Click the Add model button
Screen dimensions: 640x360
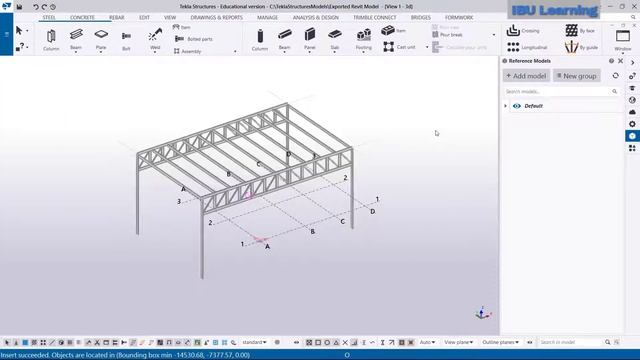(x=526, y=76)
